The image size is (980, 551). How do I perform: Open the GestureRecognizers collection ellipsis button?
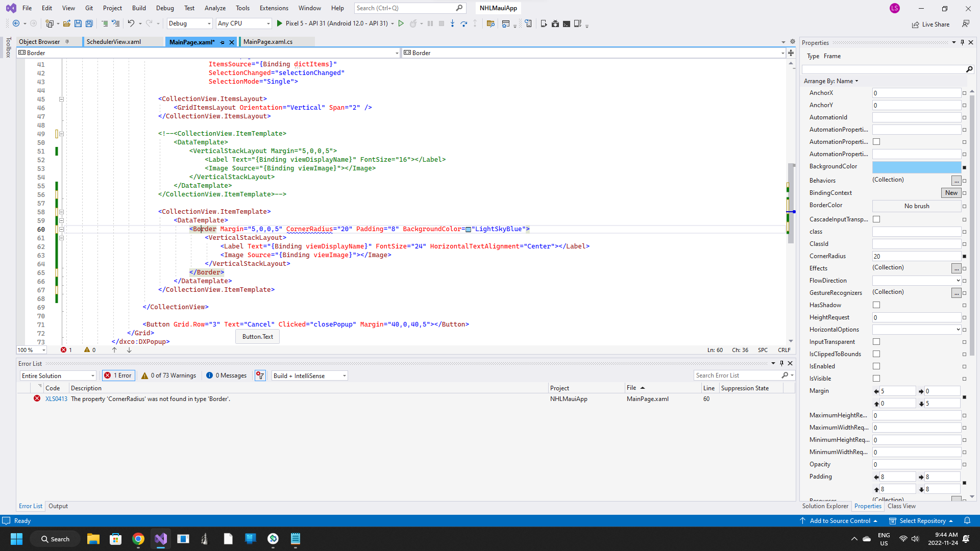point(957,293)
